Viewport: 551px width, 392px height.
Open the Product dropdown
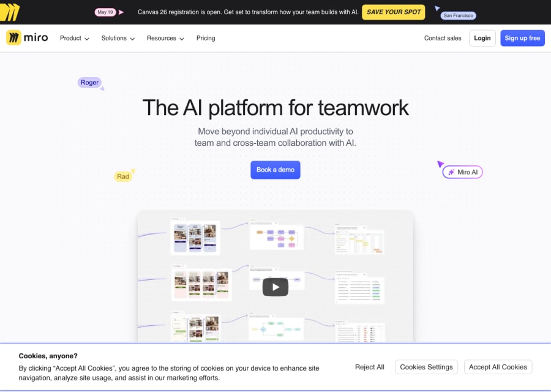click(x=74, y=38)
